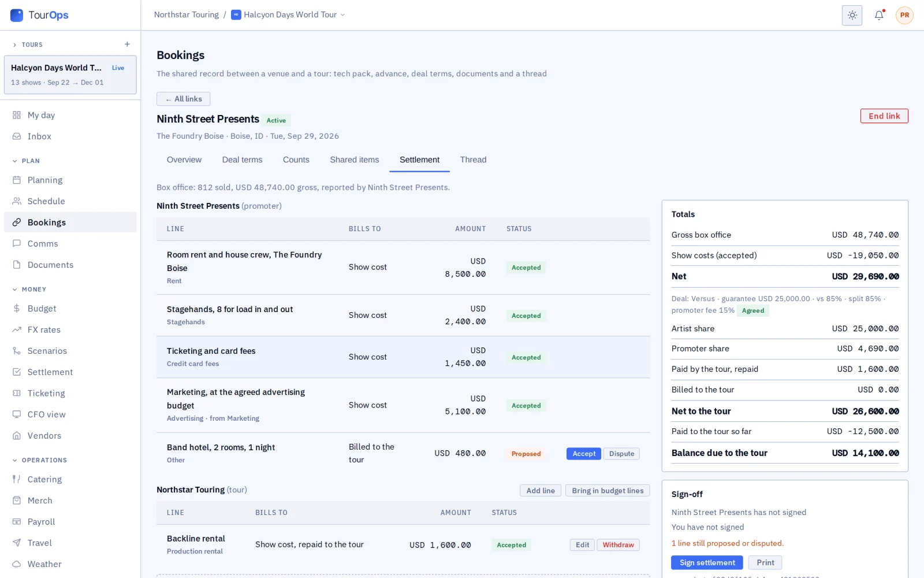Collapse the TOURS section chevron
Viewport: 924px width, 578px height.
15,45
